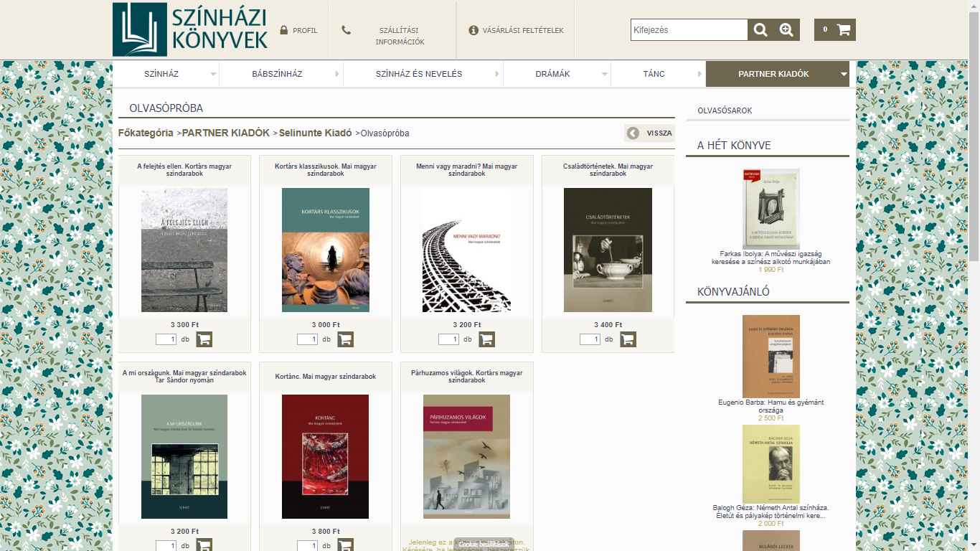Screen dimensions: 980x551
Task: Open the shopping cart in the header
Action: coord(835,29)
